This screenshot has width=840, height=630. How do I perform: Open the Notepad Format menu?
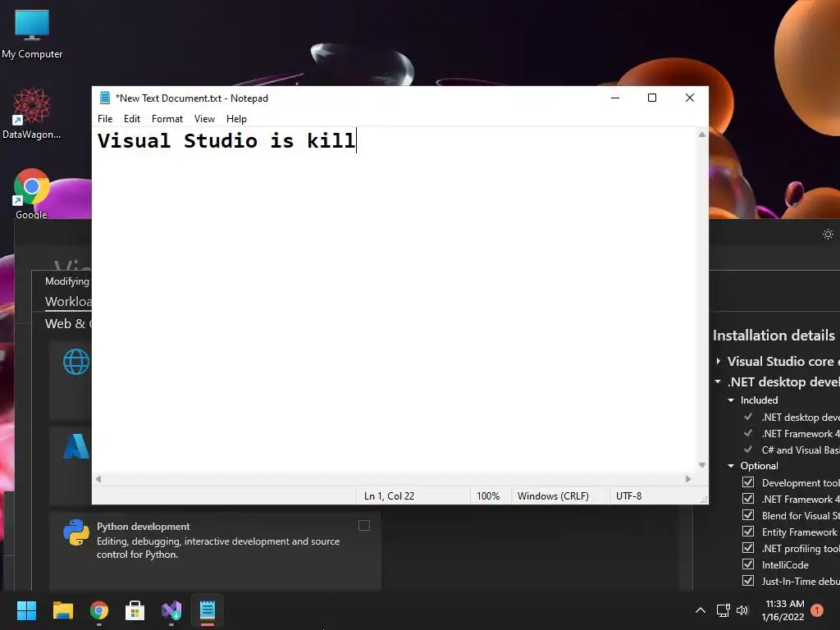click(x=167, y=119)
